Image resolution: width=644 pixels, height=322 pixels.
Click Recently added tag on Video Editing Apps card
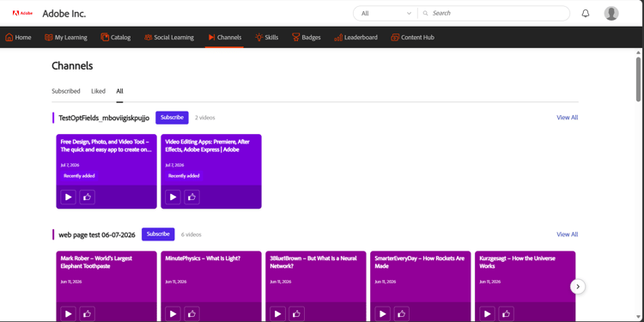(x=184, y=176)
